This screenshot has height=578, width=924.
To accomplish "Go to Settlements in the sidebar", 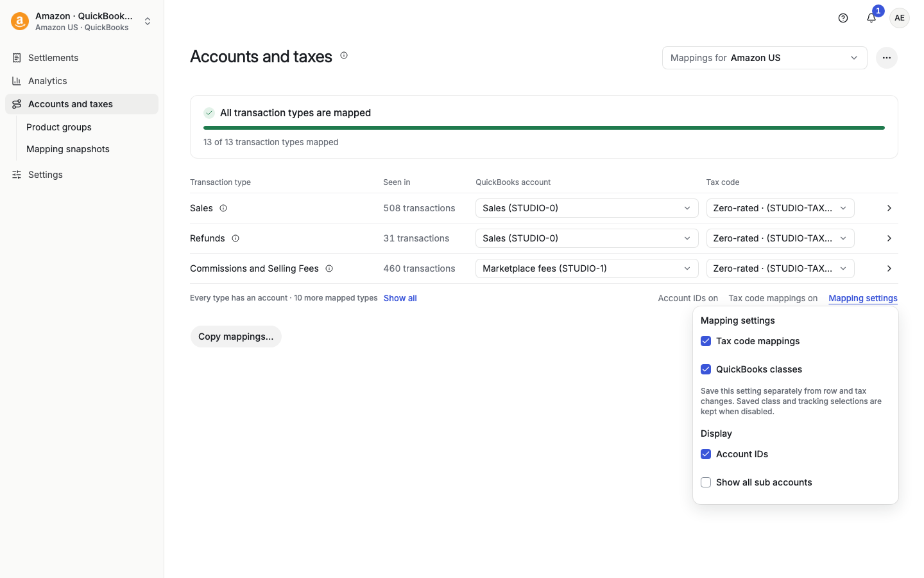I will point(82,58).
